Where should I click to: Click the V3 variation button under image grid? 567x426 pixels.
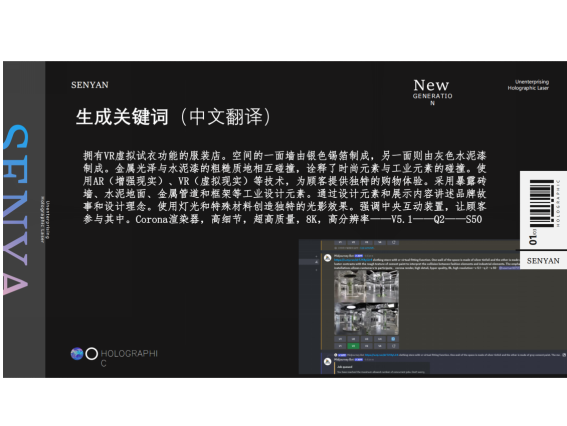pos(367,346)
